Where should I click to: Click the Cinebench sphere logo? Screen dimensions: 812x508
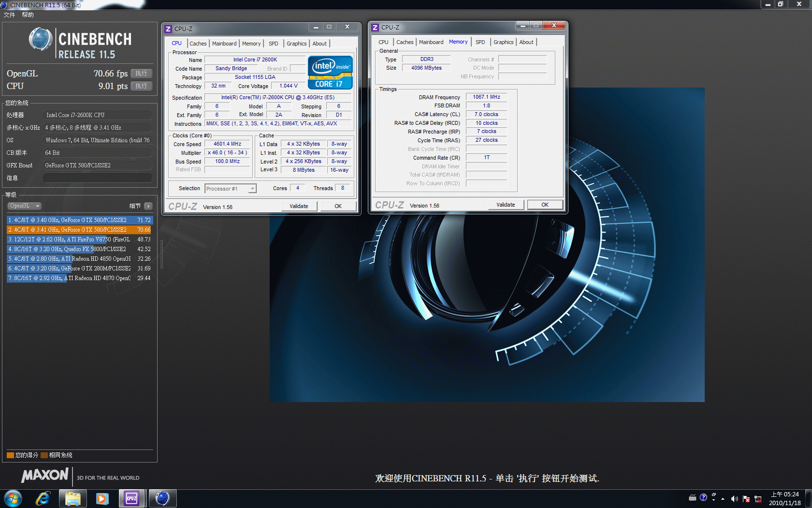(41, 40)
